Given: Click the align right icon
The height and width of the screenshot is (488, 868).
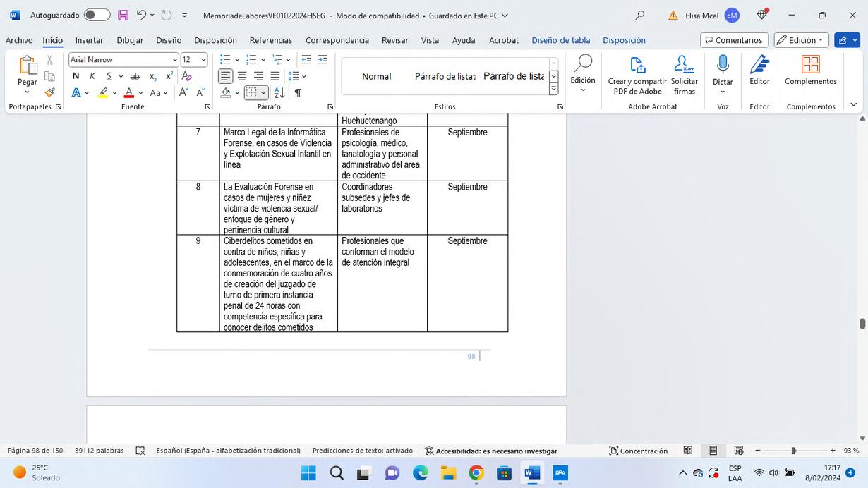Looking at the screenshot, I should 258,76.
